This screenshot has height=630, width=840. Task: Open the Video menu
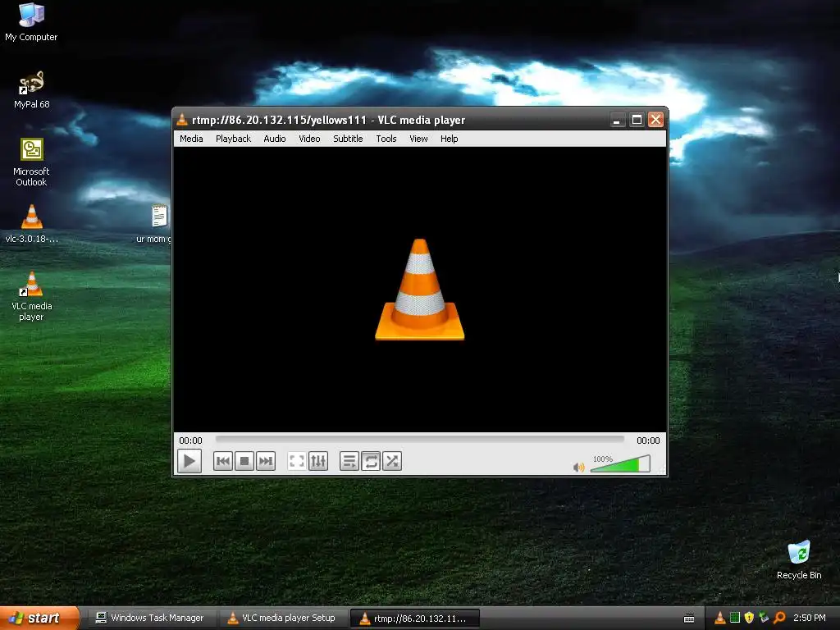[x=309, y=139]
